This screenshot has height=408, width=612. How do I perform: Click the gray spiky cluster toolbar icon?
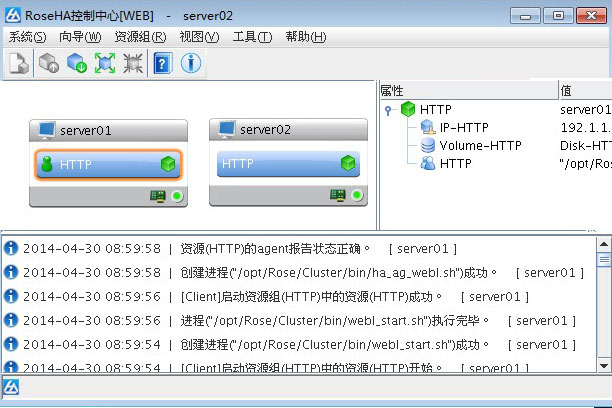[x=133, y=63]
